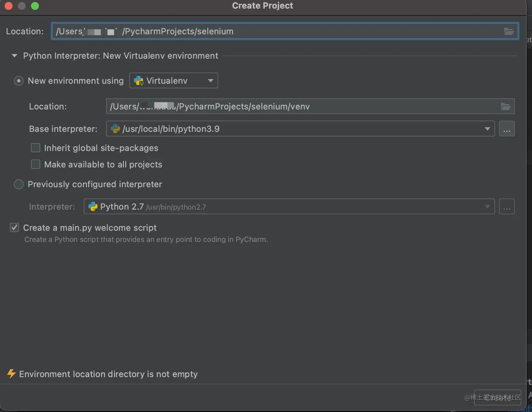Close the Create Project dialog red button

point(9,6)
